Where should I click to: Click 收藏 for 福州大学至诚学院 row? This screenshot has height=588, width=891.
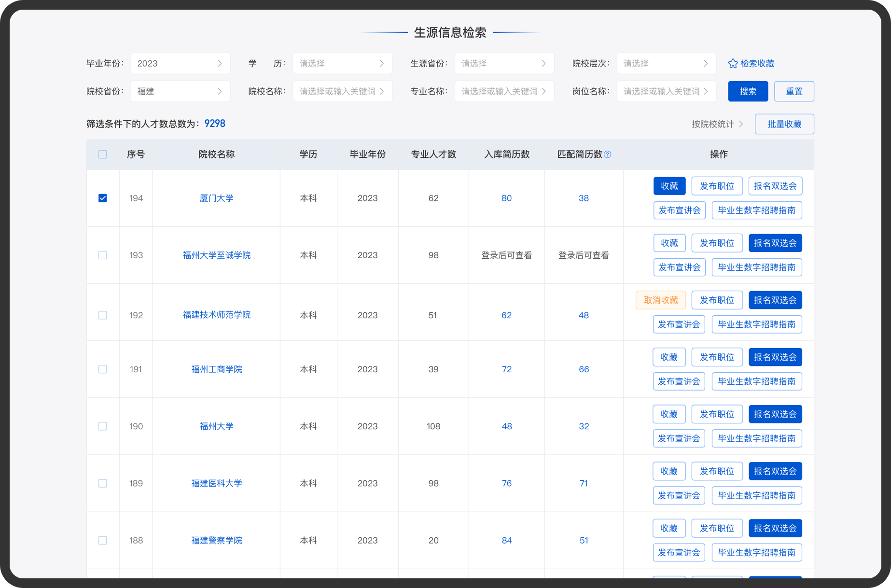(669, 243)
